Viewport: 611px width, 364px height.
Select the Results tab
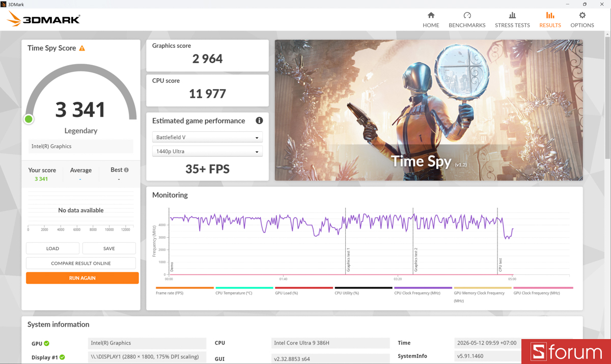click(550, 20)
